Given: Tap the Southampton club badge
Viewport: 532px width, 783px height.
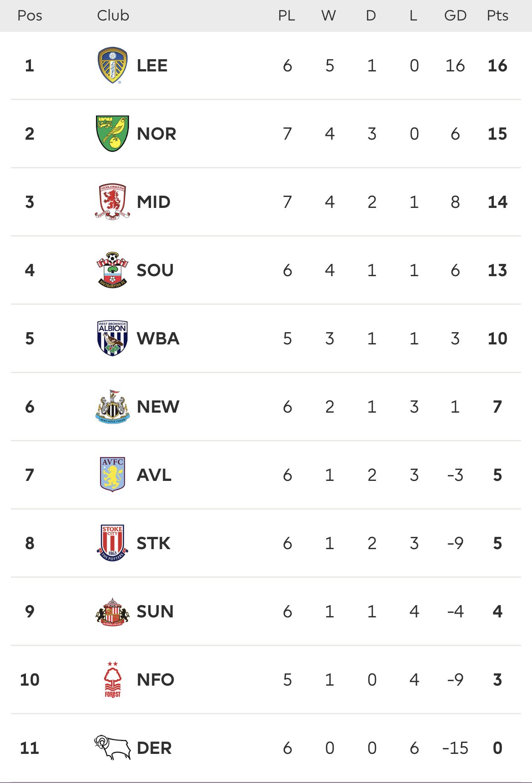Looking at the screenshot, I should tap(112, 270).
